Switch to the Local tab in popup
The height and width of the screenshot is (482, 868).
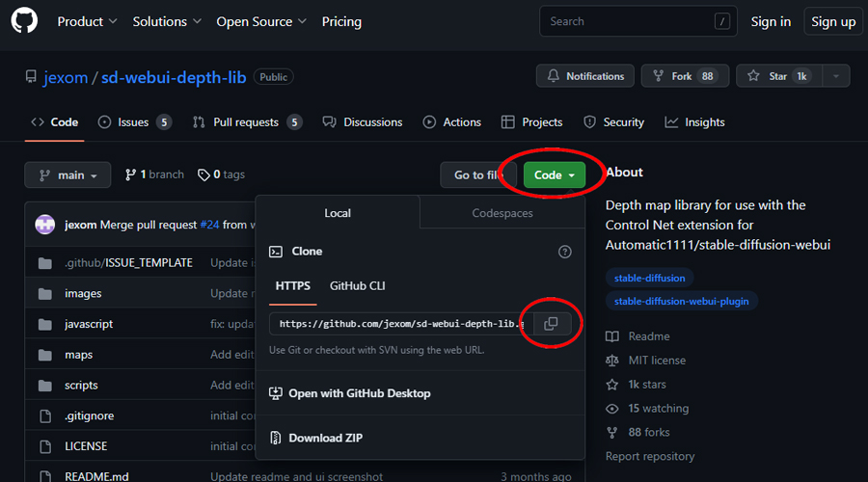click(338, 213)
